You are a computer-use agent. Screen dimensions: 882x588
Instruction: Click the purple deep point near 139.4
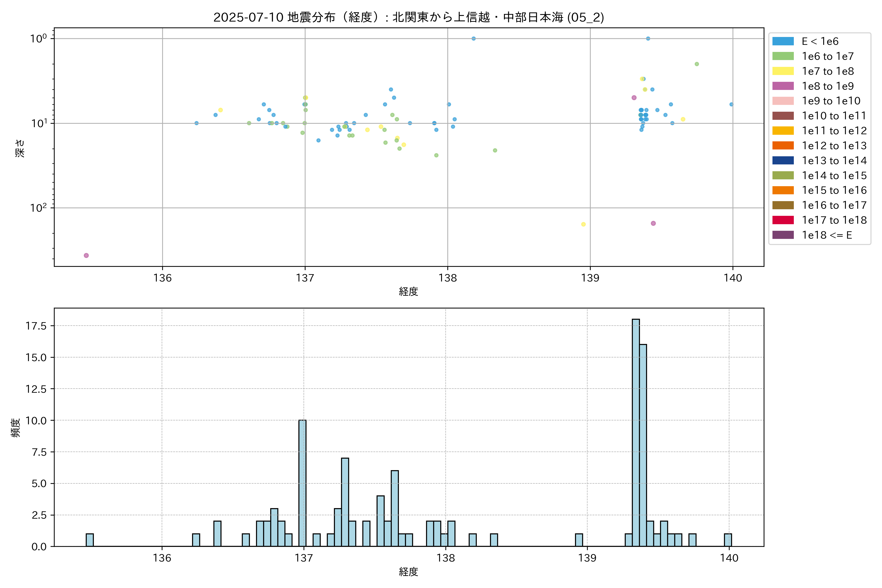click(x=653, y=223)
